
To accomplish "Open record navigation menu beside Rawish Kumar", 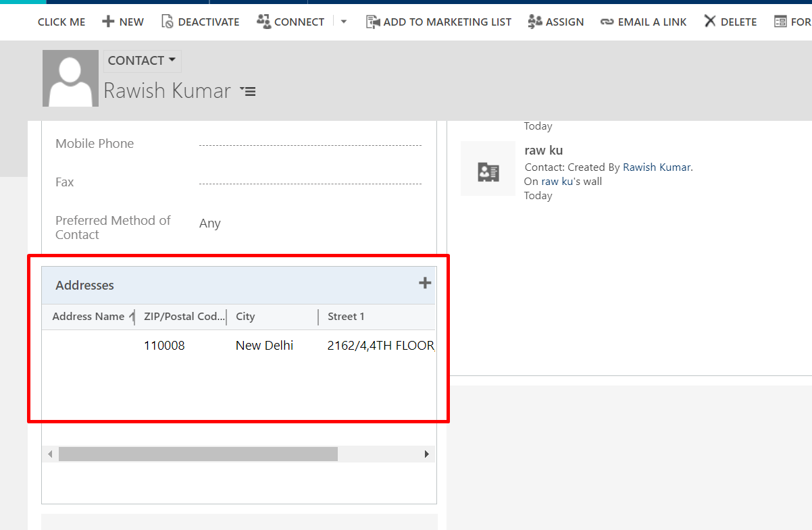I will coord(248,91).
